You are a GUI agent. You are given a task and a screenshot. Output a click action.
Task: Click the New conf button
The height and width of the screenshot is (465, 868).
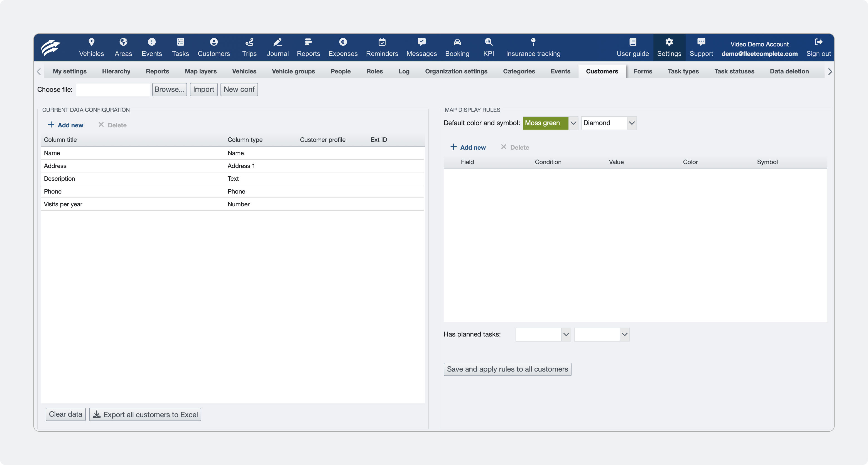(239, 90)
